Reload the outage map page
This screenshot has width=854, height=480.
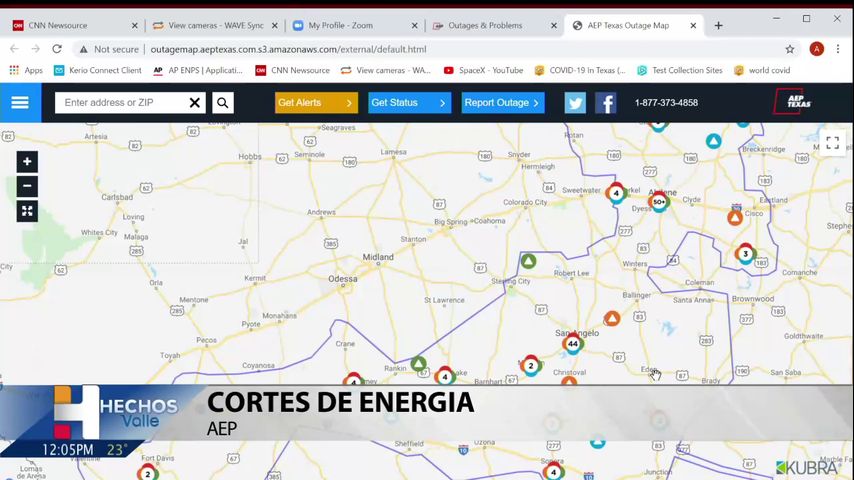point(57,49)
